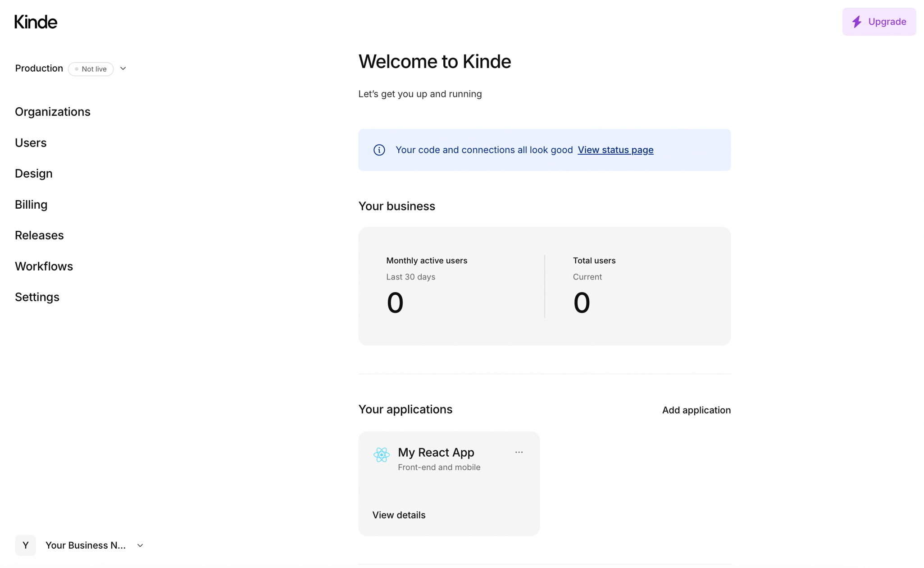Open the three-dot menu on My React App
The image size is (924, 568).
pyautogui.click(x=519, y=452)
